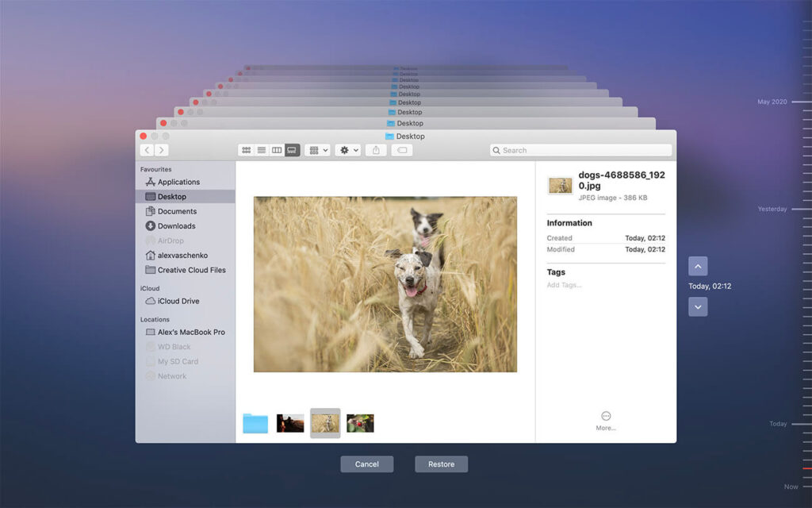Click the Edit Tags toolbar icon
The image size is (812, 508).
pyautogui.click(x=401, y=150)
